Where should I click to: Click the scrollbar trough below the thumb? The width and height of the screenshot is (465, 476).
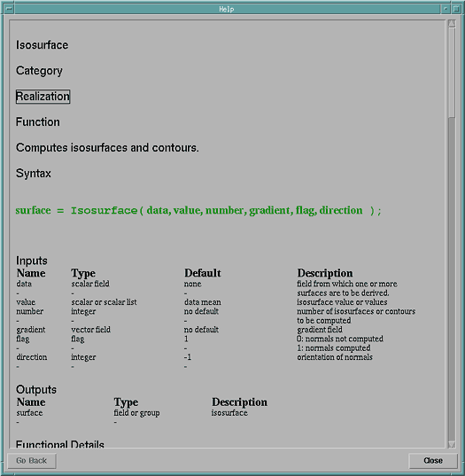pos(452,279)
